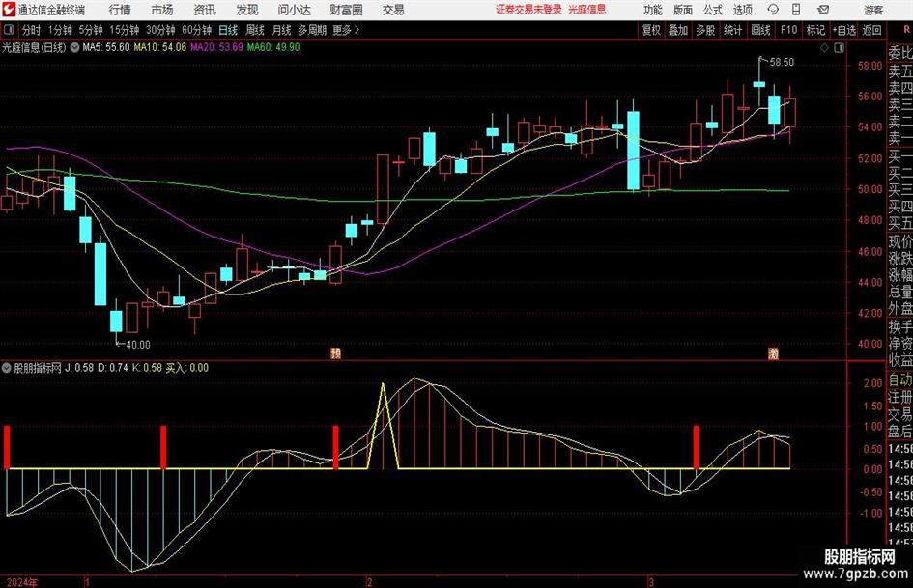Image resolution: width=913 pixels, height=588 pixels.
Task: Click the 多股 multi-stock button
Action: (x=705, y=30)
